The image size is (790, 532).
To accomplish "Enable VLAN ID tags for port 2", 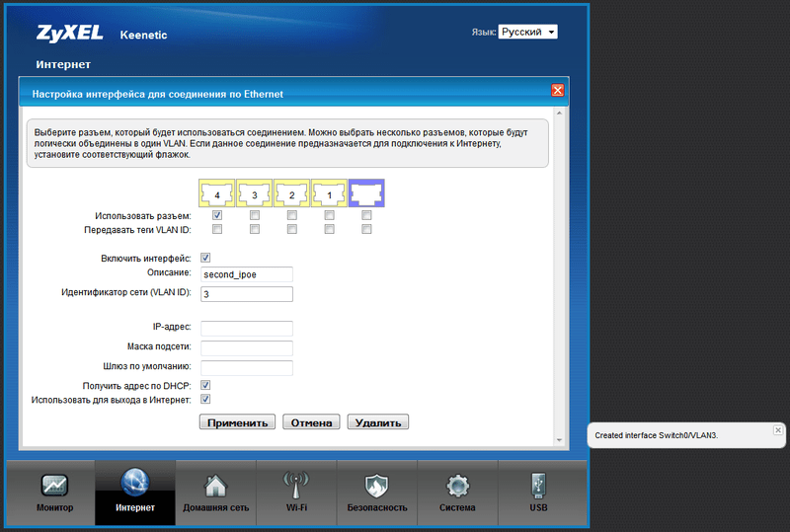I will click(x=291, y=229).
